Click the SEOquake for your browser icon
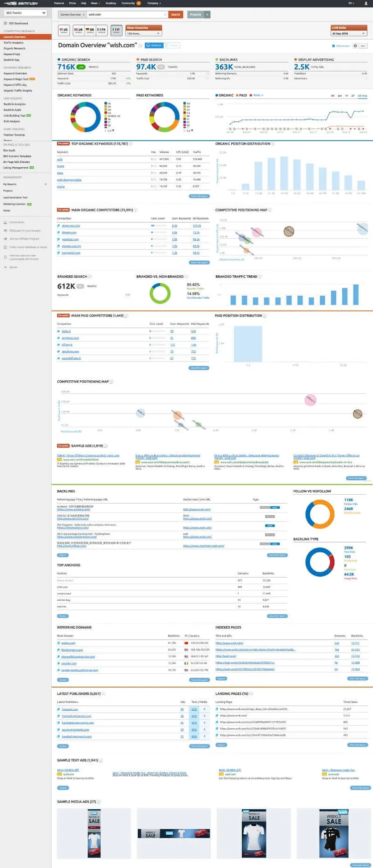Image resolution: width=373 pixels, height=868 pixels. point(5,231)
